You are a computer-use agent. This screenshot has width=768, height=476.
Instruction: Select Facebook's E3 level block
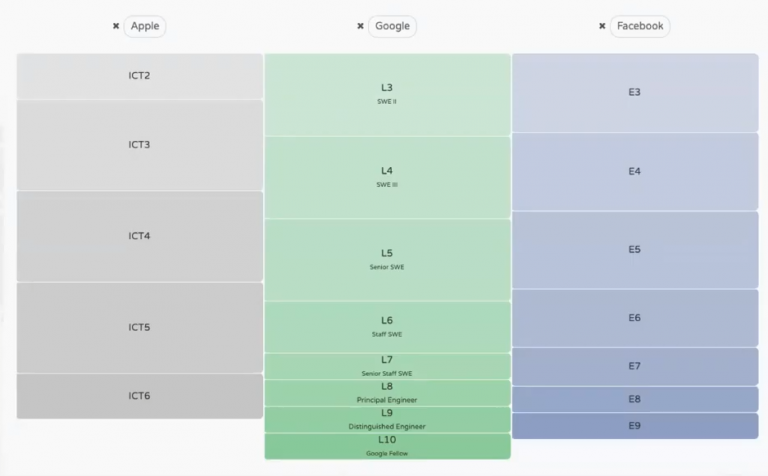click(x=635, y=92)
